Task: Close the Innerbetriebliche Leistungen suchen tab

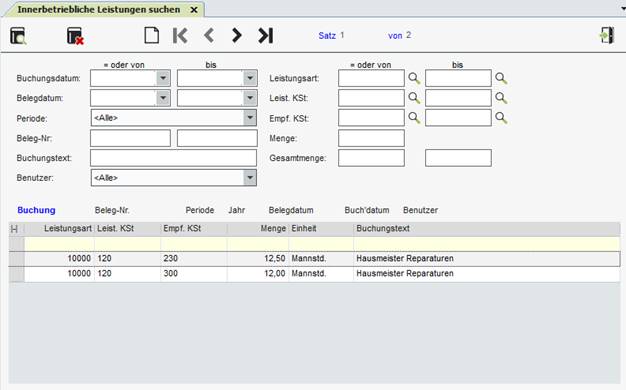Action: [194, 10]
